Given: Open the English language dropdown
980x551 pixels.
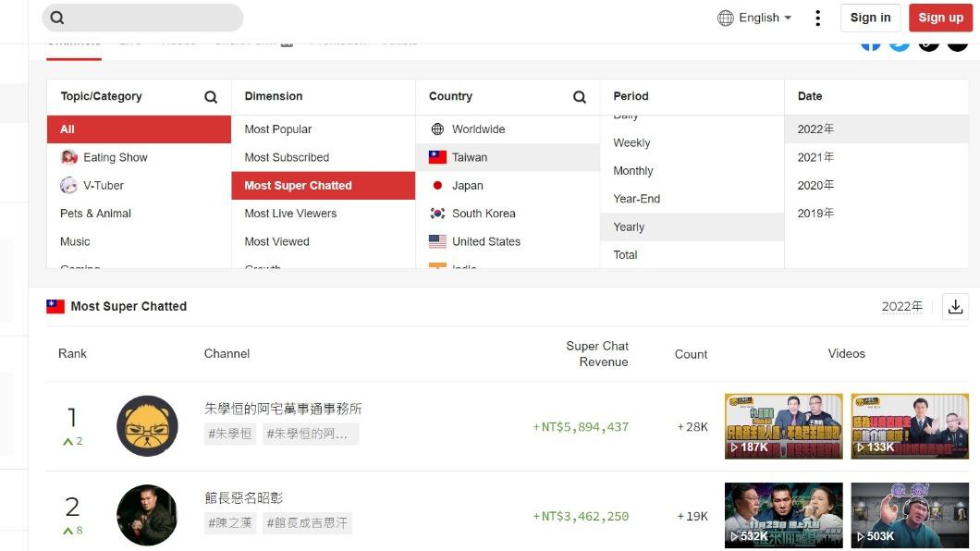Looking at the screenshot, I should 754,18.
